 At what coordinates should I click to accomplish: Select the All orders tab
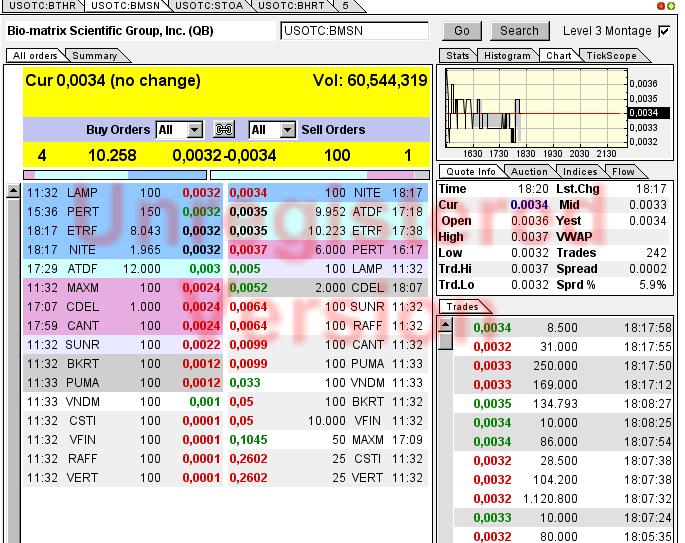pyautogui.click(x=35, y=55)
